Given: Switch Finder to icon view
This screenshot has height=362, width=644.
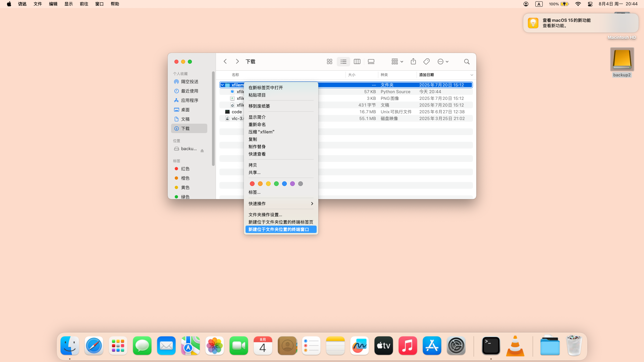Looking at the screenshot, I should (329, 62).
